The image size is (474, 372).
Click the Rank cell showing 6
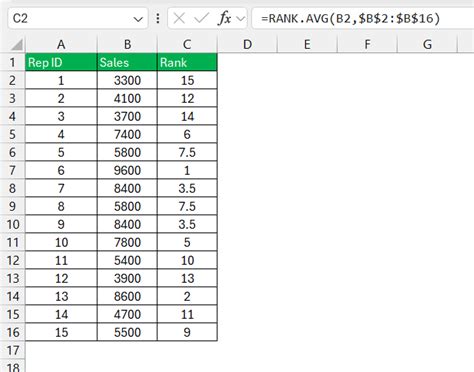pyautogui.click(x=187, y=134)
